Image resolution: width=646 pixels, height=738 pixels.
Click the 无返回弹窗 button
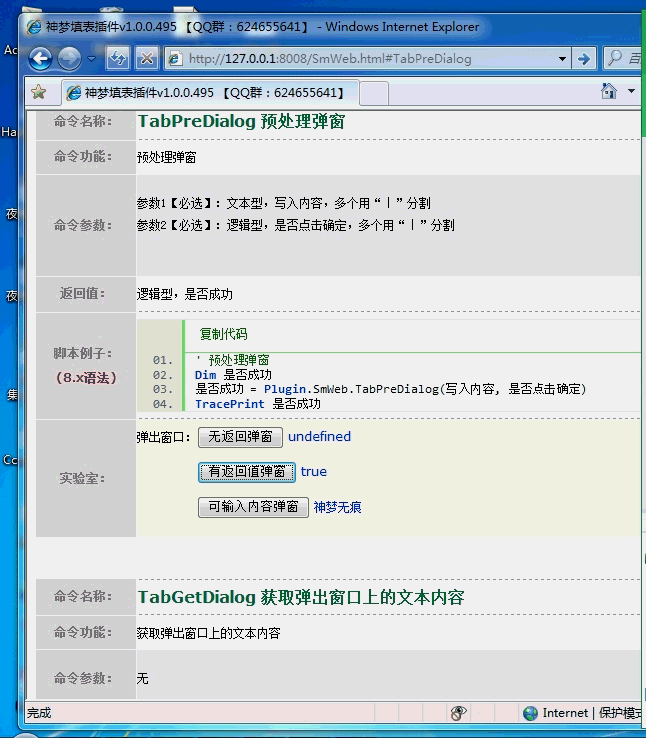point(240,437)
